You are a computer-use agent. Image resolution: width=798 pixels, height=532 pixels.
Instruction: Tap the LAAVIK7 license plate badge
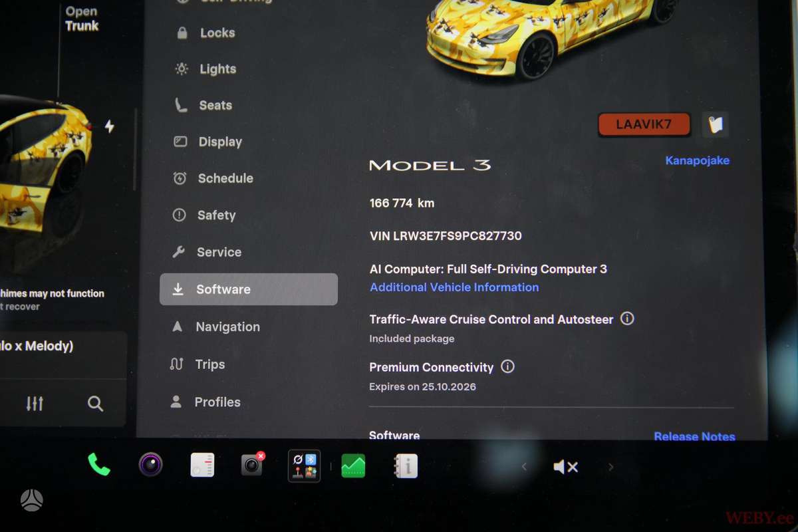tap(644, 124)
